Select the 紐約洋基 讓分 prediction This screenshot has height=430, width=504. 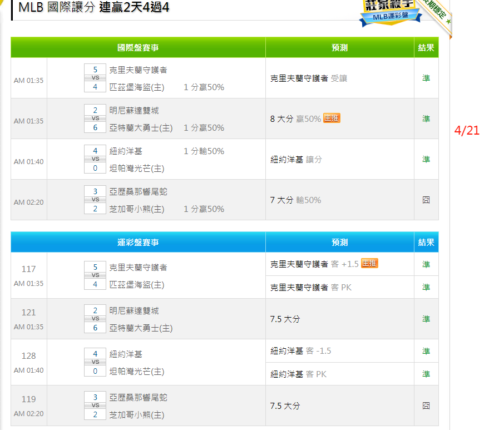pyautogui.click(x=296, y=160)
